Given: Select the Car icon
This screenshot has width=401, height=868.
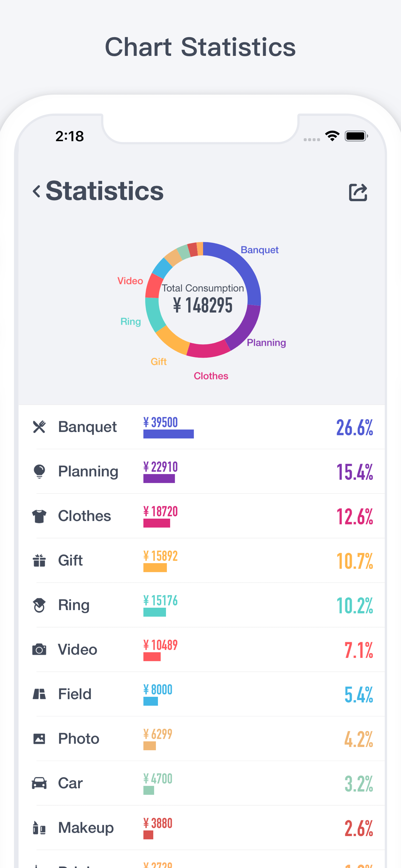Looking at the screenshot, I should coord(39,782).
